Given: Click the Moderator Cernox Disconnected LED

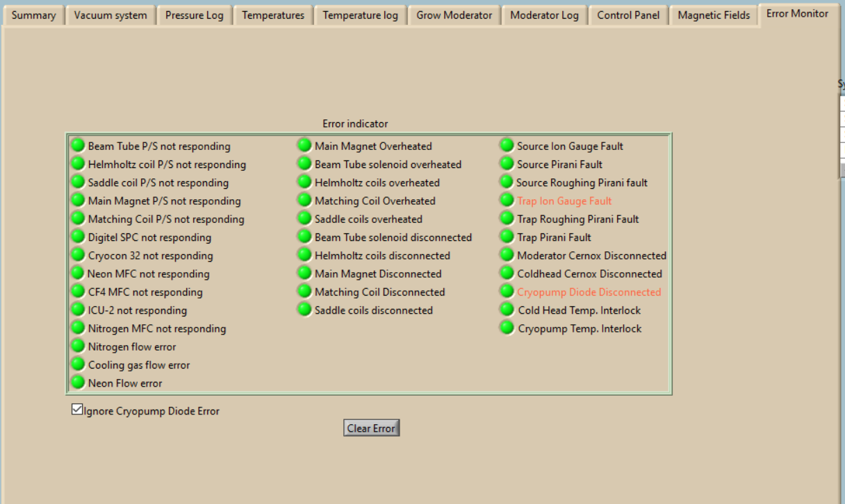Looking at the screenshot, I should click(507, 255).
